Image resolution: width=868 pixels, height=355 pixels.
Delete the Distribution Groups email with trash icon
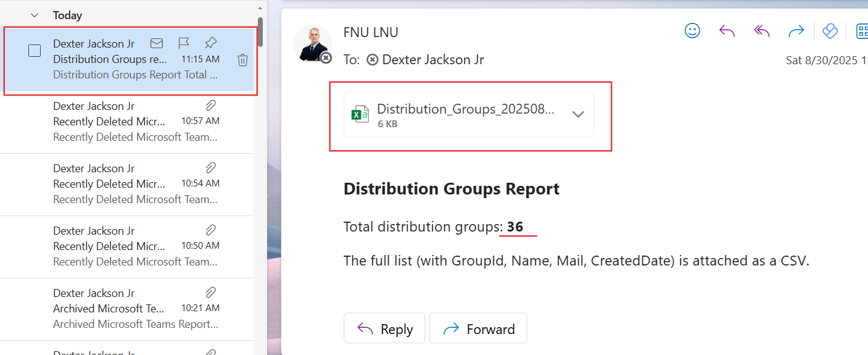[x=243, y=60]
